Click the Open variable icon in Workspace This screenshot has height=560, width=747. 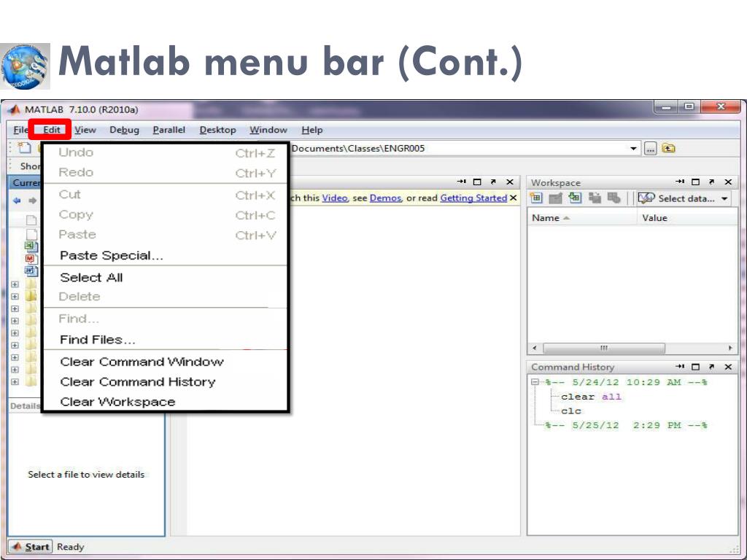point(555,198)
